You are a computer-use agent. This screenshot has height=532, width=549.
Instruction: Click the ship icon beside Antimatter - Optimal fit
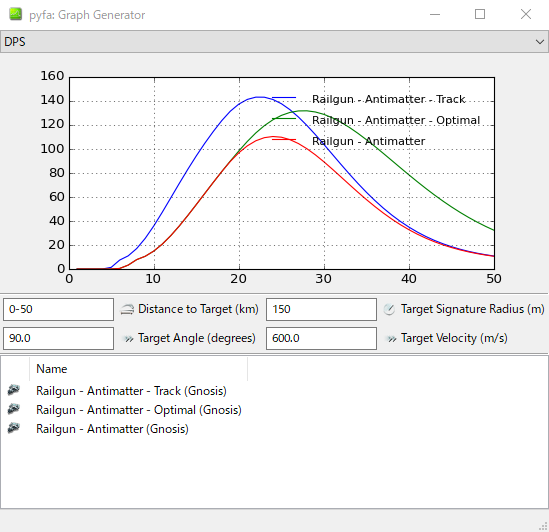pos(14,409)
